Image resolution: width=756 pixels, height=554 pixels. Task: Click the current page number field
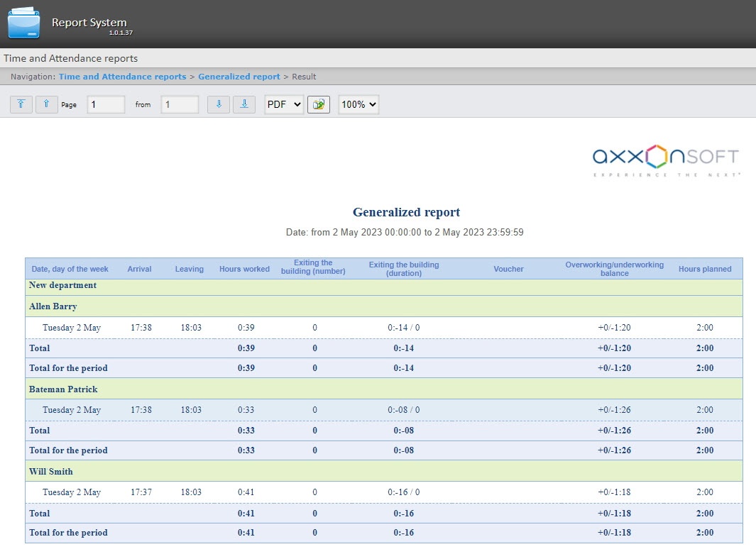[106, 104]
